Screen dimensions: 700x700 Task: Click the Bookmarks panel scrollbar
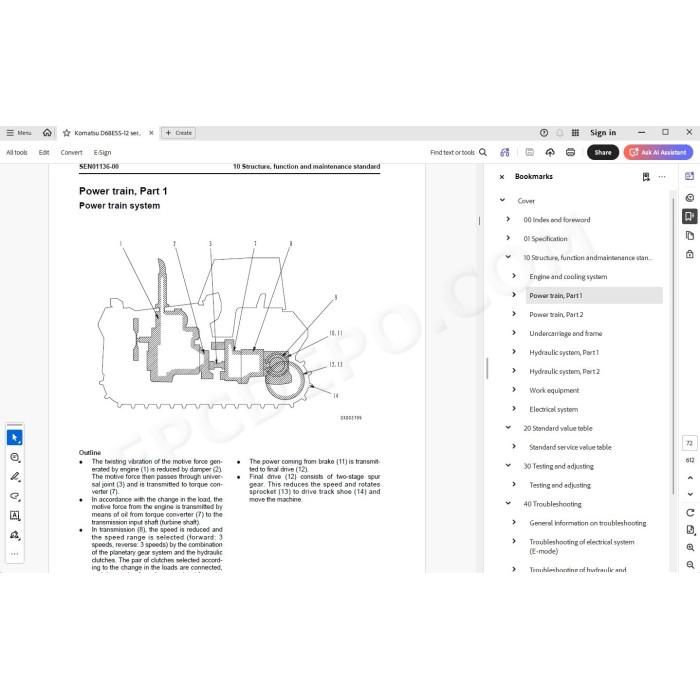point(673,346)
